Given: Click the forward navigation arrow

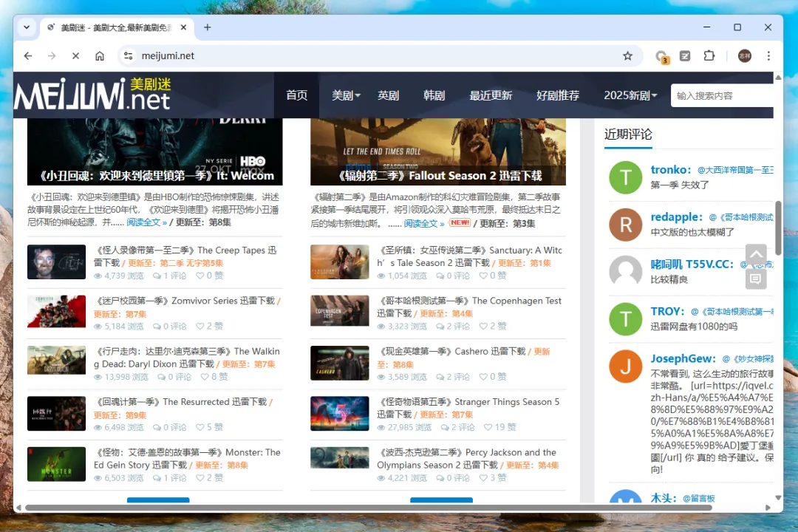Looking at the screenshot, I should coord(52,56).
